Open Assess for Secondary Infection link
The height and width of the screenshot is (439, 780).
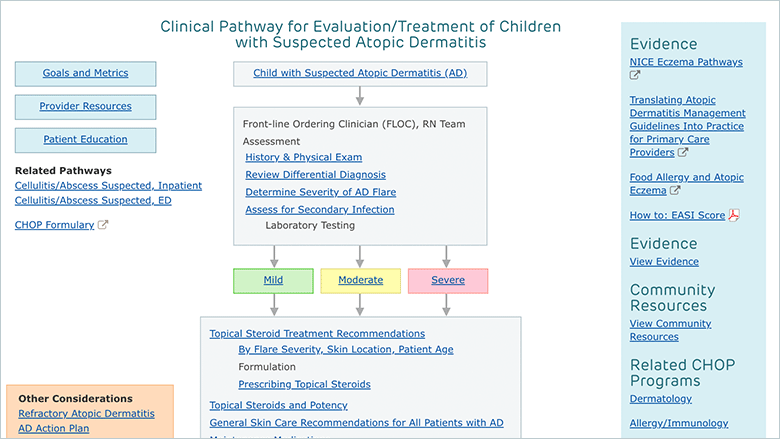320,209
